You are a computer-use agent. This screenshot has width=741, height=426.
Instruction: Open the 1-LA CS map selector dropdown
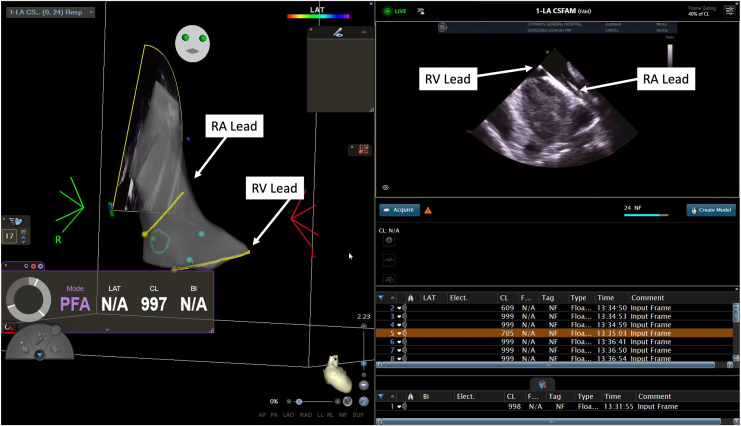(50, 12)
